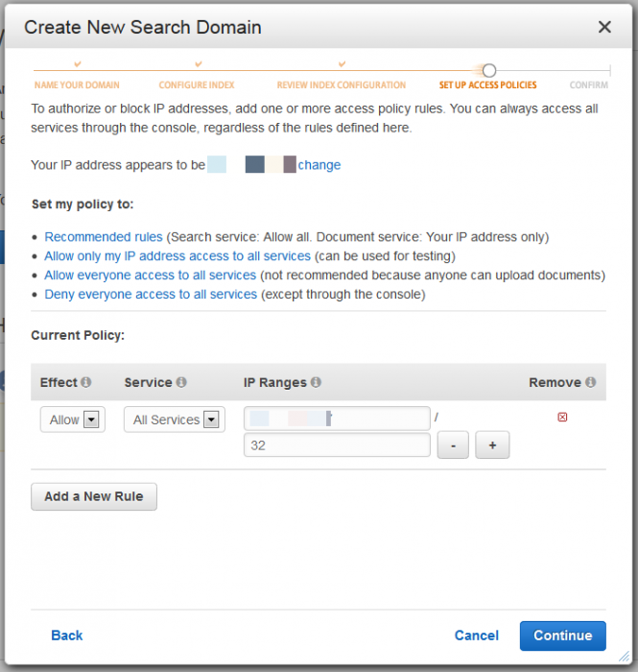Screen dimensions: 638x672
Task: Go to Name Your Domain step
Action: [77, 84]
